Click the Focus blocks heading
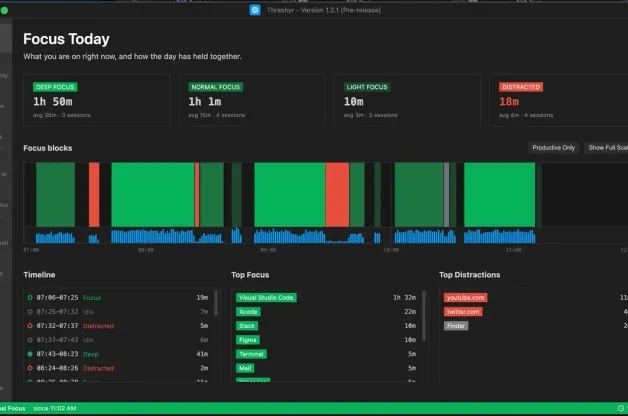Viewport: 628px width, 416px height. pyautogui.click(x=48, y=148)
